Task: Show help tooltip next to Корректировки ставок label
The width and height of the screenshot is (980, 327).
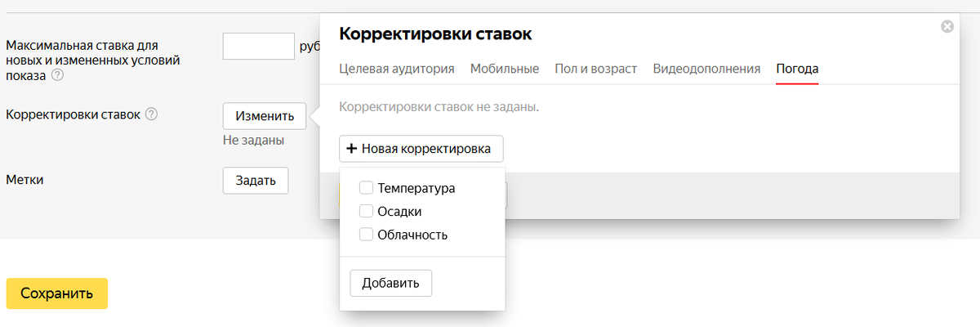Action: point(152,114)
